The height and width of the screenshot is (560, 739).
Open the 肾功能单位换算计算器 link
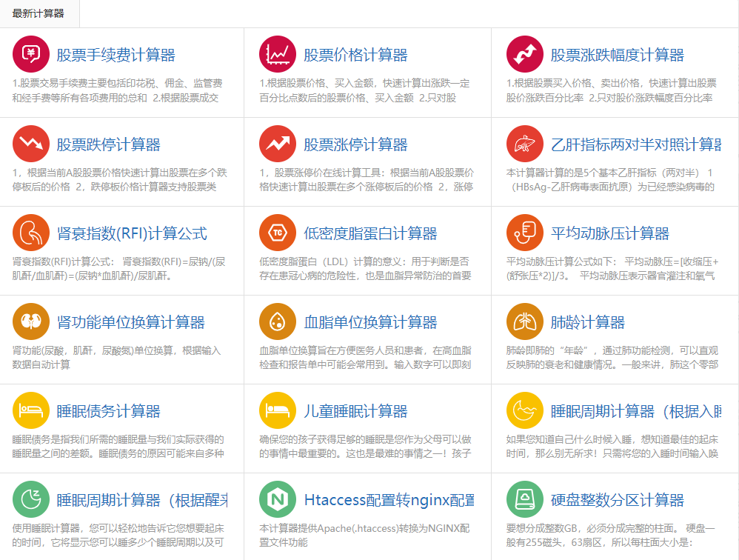(130, 323)
